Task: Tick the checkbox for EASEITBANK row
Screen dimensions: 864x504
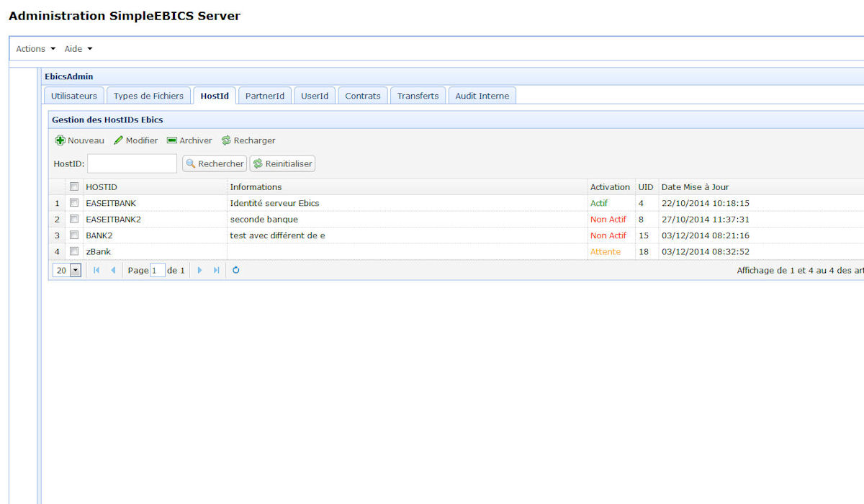Action: [73, 203]
